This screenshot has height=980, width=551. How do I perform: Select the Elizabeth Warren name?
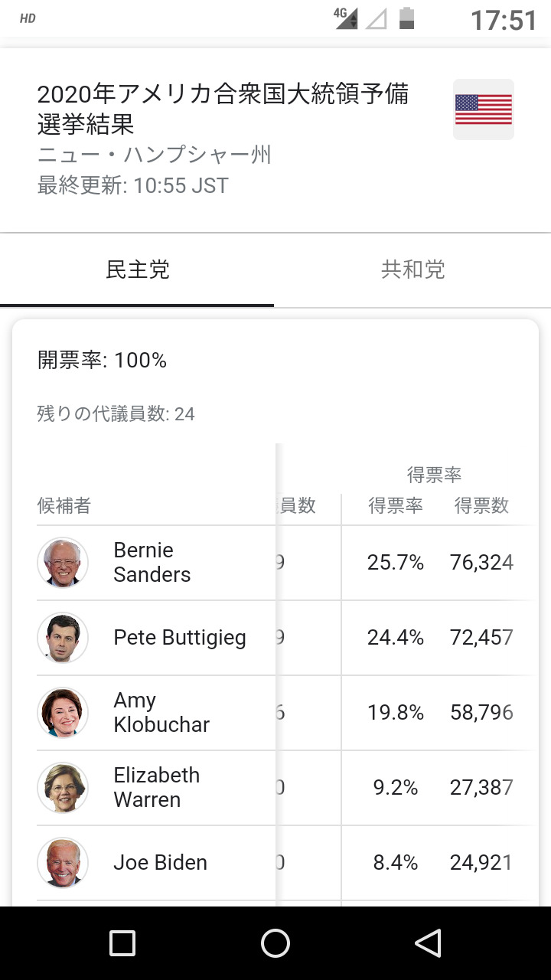(156, 788)
